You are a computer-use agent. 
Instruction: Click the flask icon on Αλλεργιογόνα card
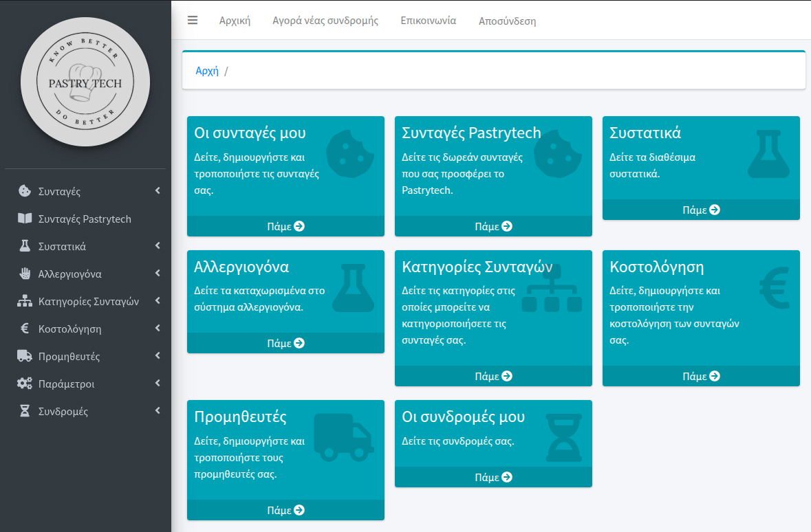coord(354,288)
